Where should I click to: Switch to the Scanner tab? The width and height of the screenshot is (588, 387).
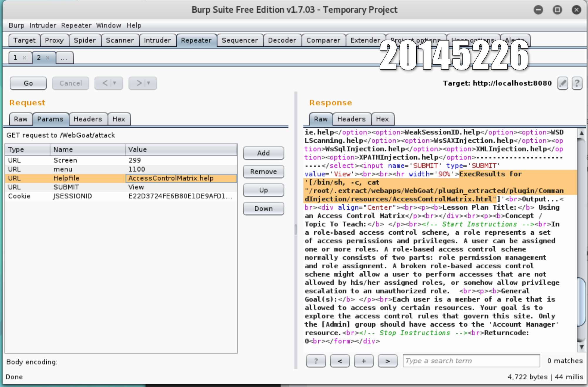pos(120,40)
